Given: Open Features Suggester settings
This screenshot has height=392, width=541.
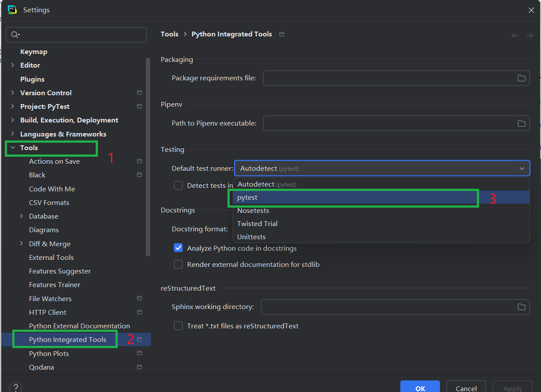Looking at the screenshot, I should (60, 271).
